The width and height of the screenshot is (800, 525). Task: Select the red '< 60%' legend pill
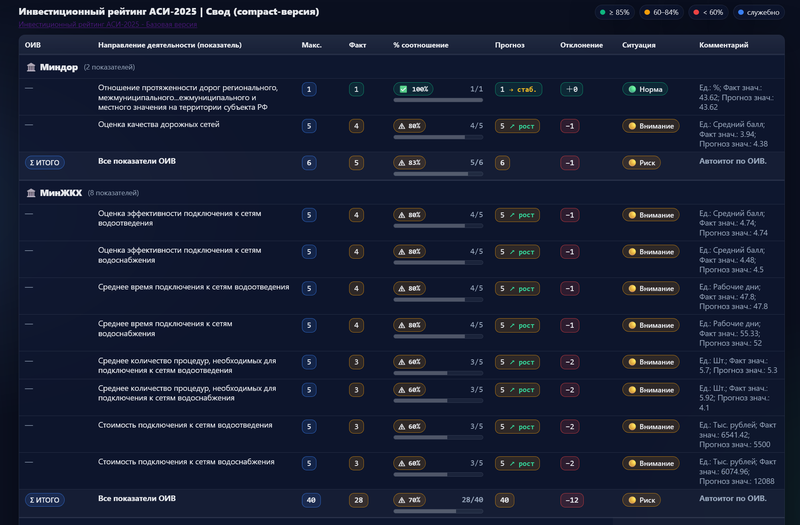[x=709, y=12]
